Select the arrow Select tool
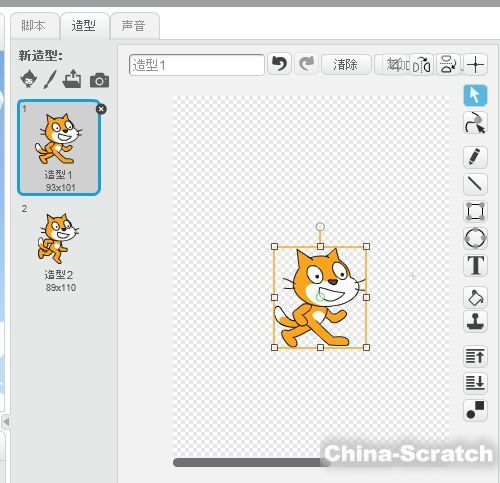The height and width of the screenshot is (483, 500). pyautogui.click(x=475, y=95)
